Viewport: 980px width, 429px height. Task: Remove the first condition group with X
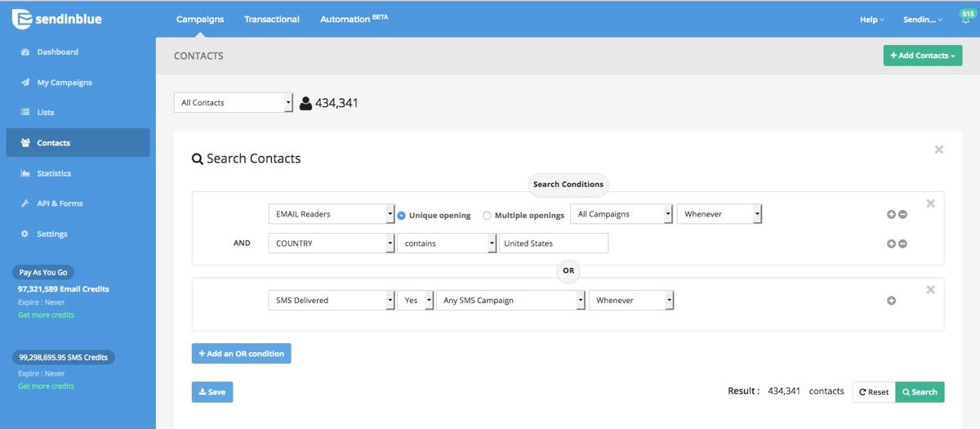click(x=930, y=203)
